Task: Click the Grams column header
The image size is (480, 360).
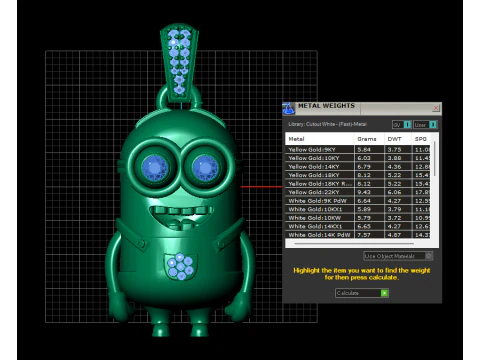Action: click(369, 139)
